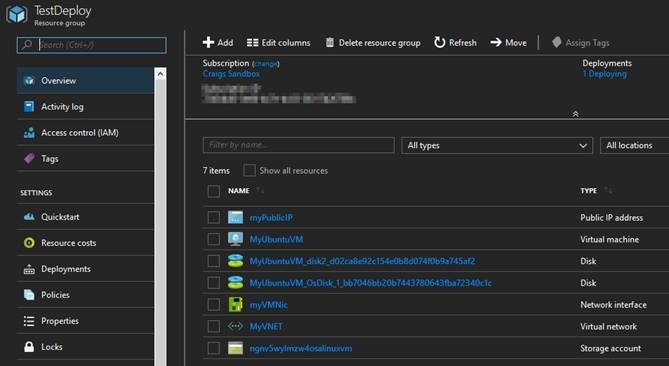Open the myVMNic resource link
Viewport: 669px width, 366px height.
point(269,305)
